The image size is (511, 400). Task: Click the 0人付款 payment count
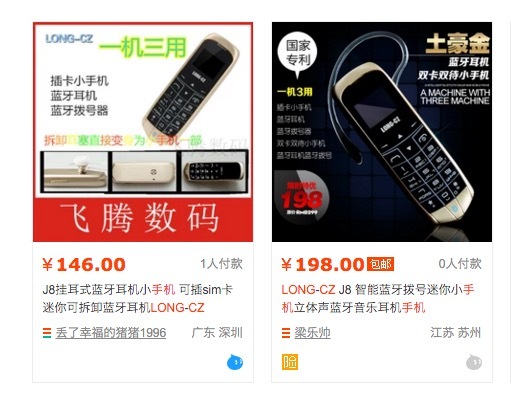click(x=460, y=264)
